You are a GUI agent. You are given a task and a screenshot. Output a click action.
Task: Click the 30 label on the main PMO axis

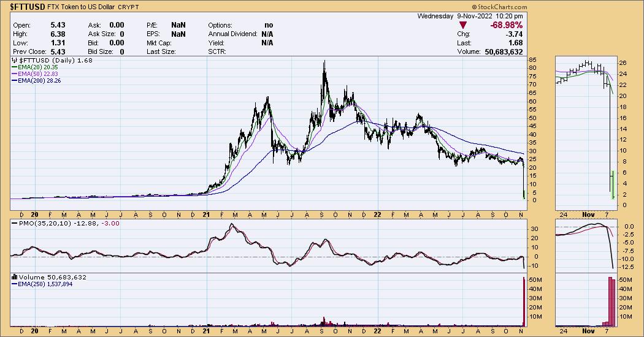click(533, 229)
